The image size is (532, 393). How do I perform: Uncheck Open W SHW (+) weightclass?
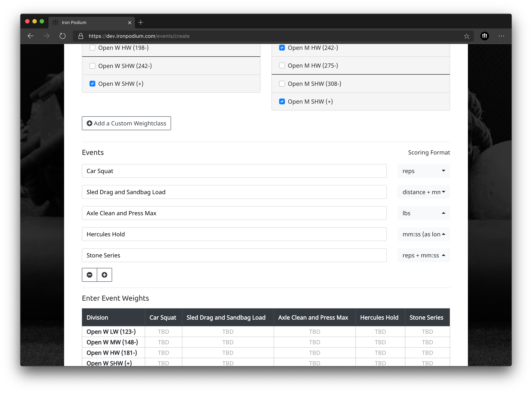pos(92,83)
